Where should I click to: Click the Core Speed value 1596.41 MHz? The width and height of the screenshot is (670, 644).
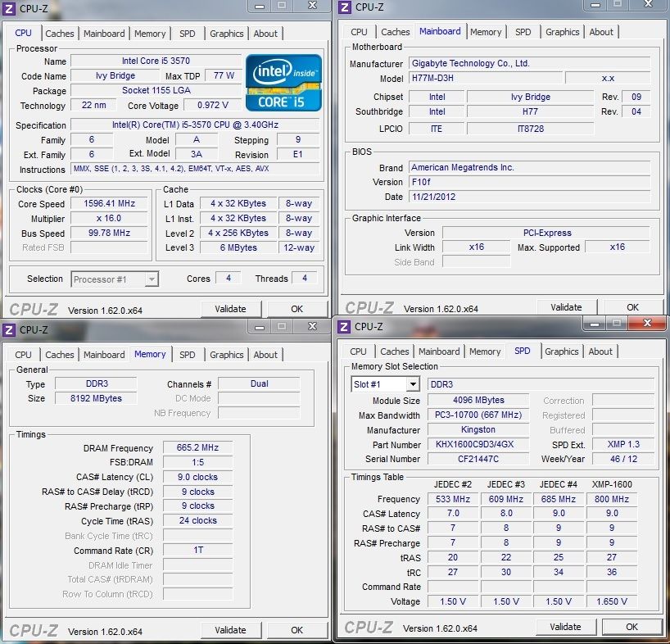(110, 203)
